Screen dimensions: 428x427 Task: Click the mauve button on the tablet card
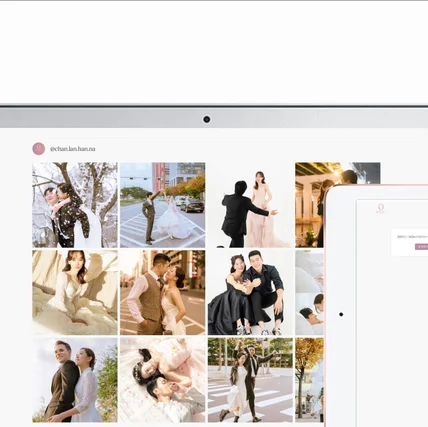[421, 247]
